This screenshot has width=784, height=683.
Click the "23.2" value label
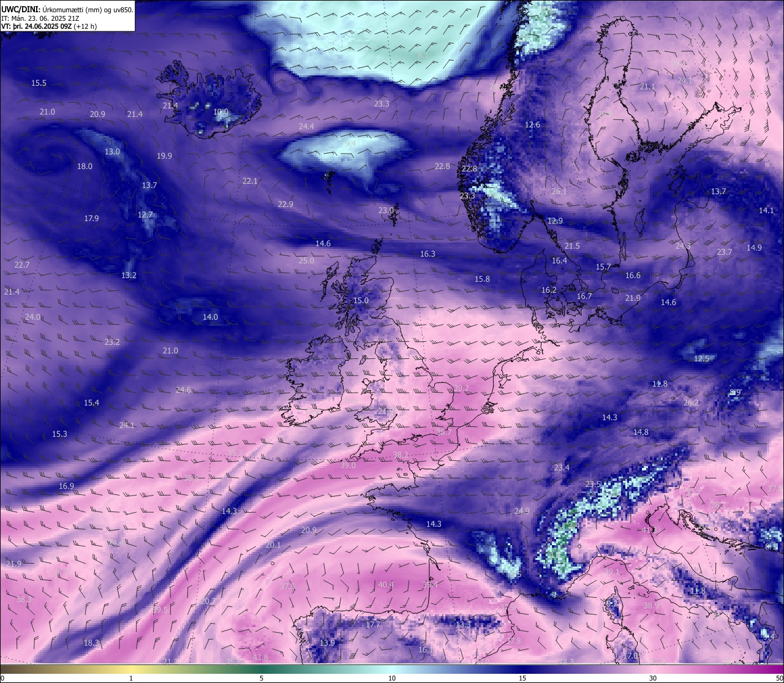tap(112, 342)
